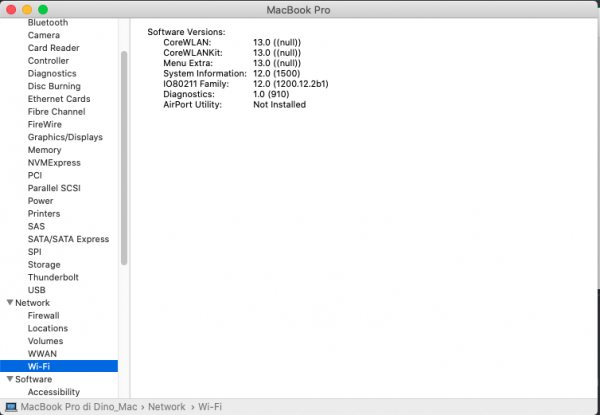
Task: Open SATA/SATA Express details
Action: coord(68,239)
